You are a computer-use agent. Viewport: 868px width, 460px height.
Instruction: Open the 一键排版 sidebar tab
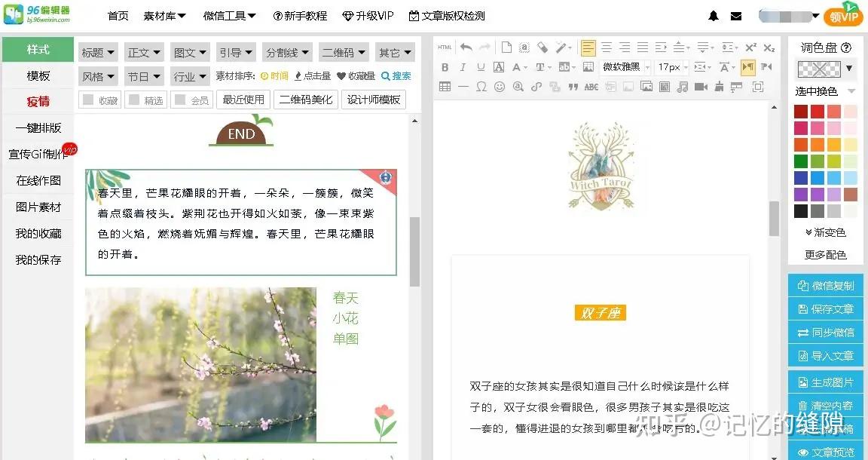click(x=38, y=128)
